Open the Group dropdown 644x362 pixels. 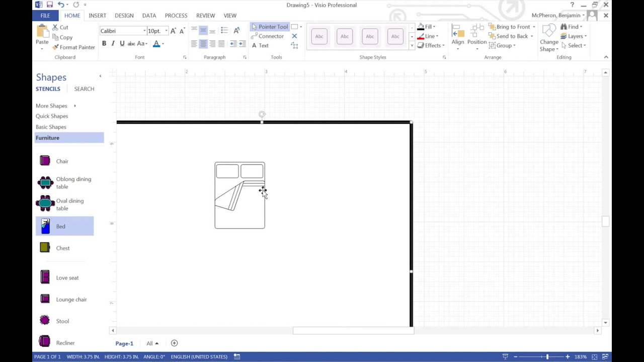[x=502, y=45]
